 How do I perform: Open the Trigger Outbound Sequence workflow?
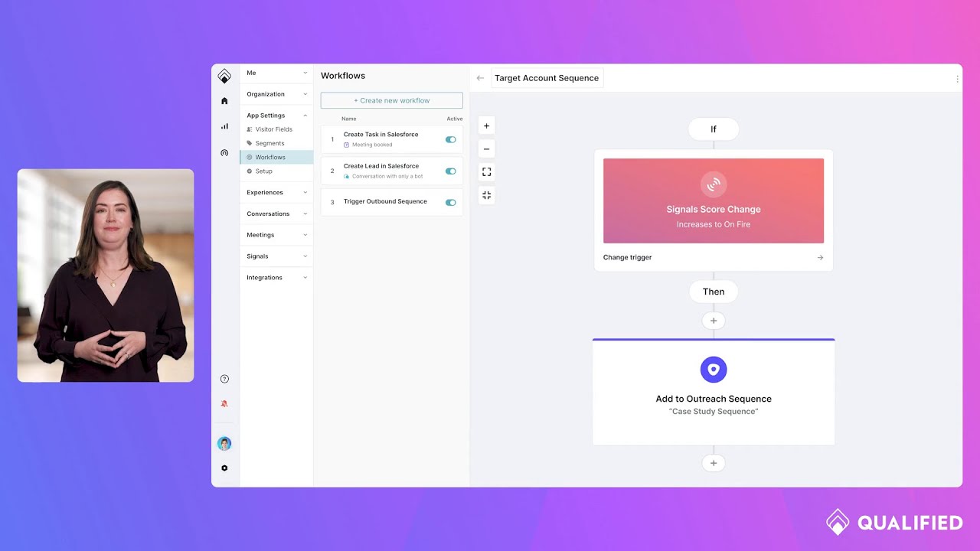pyautogui.click(x=392, y=202)
